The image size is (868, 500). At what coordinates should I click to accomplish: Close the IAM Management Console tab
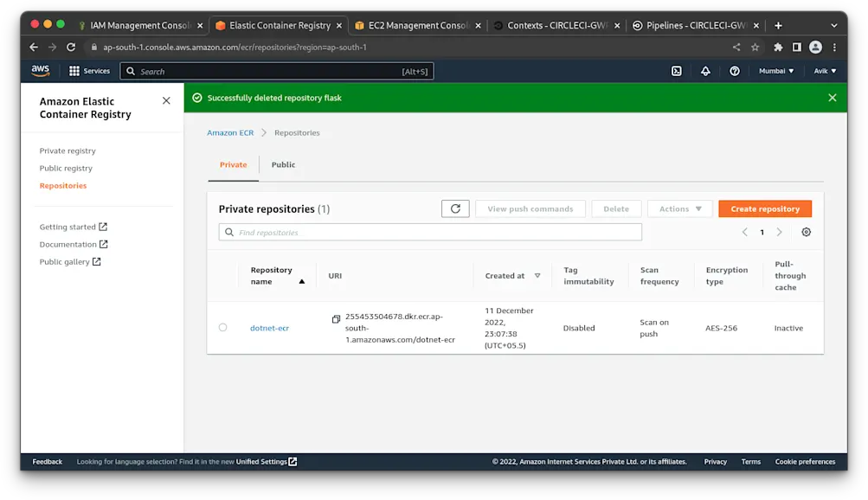point(200,25)
